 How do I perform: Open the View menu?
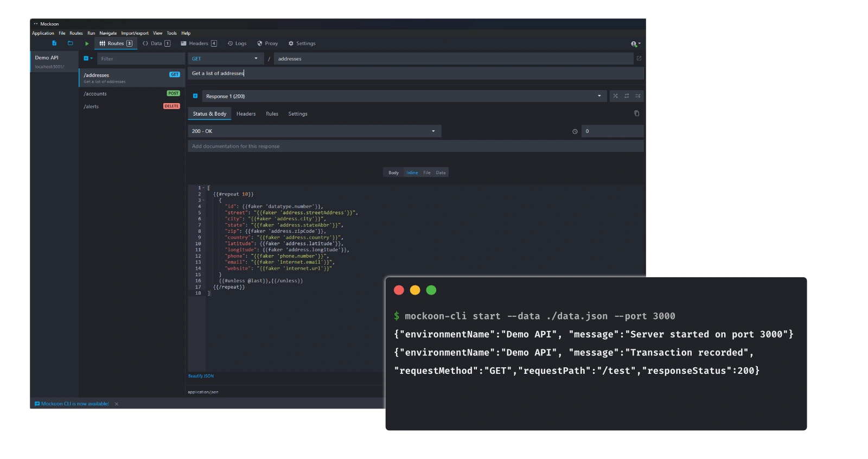[157, 33]
